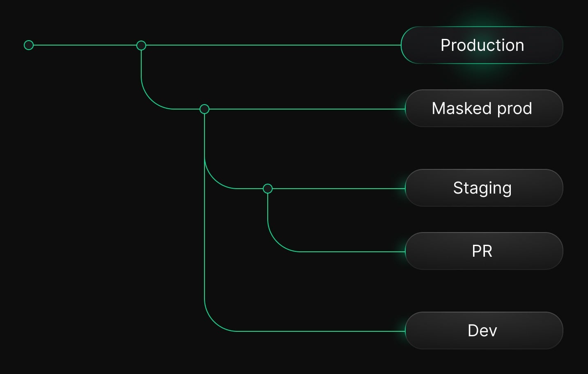Click the leftmost root node circle
The width and height of the screenshot is (588, 374).
click(x=29, y=45)
